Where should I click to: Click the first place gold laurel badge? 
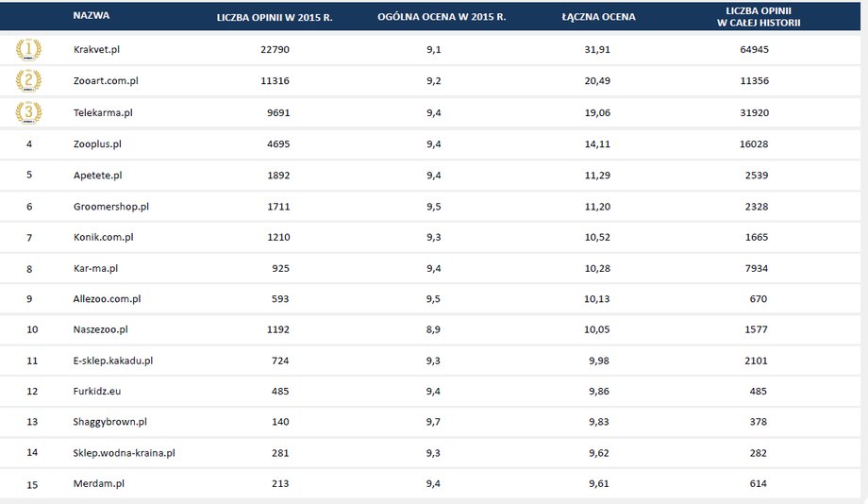[x=28, y=49]
